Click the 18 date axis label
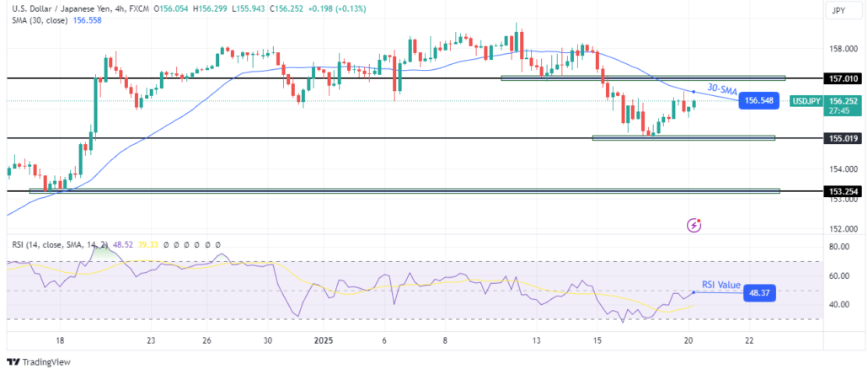Screen dimensions: 868x374 pos(61,340)
